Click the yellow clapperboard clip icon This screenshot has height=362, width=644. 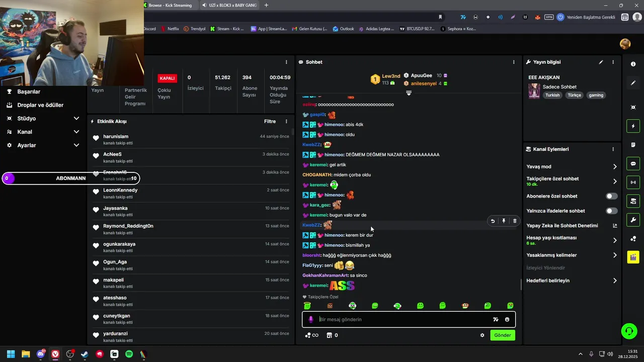[x=633, y=257]
